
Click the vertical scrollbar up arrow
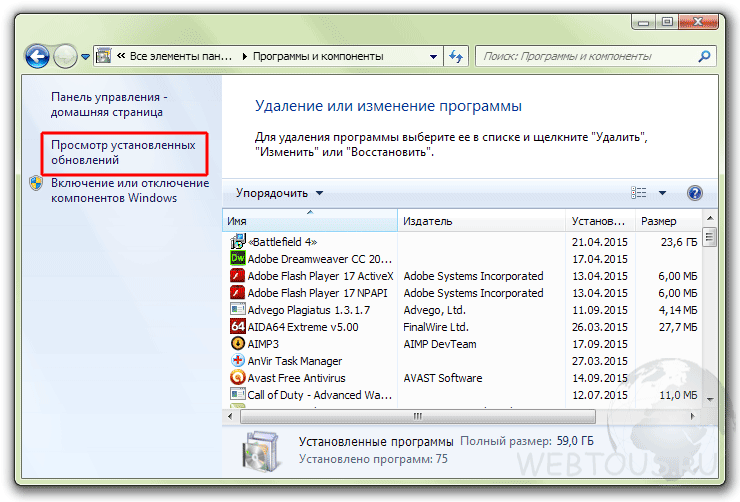click(x=710, y=218)
